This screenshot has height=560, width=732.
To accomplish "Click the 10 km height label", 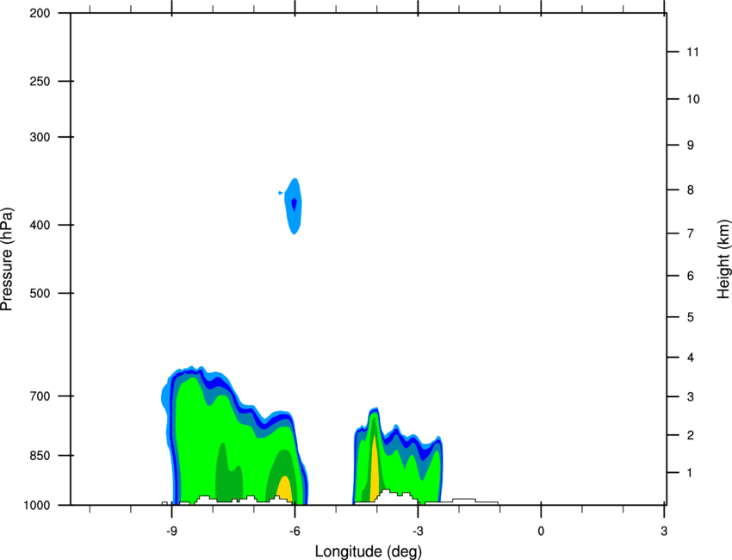I will (693, 99).
